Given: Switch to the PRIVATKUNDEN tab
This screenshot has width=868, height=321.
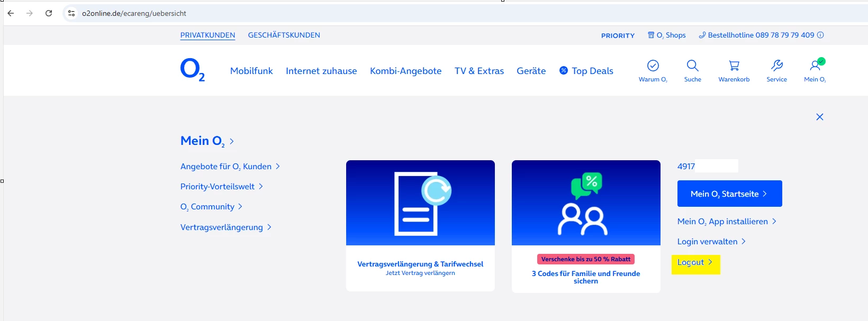Looking at the screenshot, I should pos(207,35).
